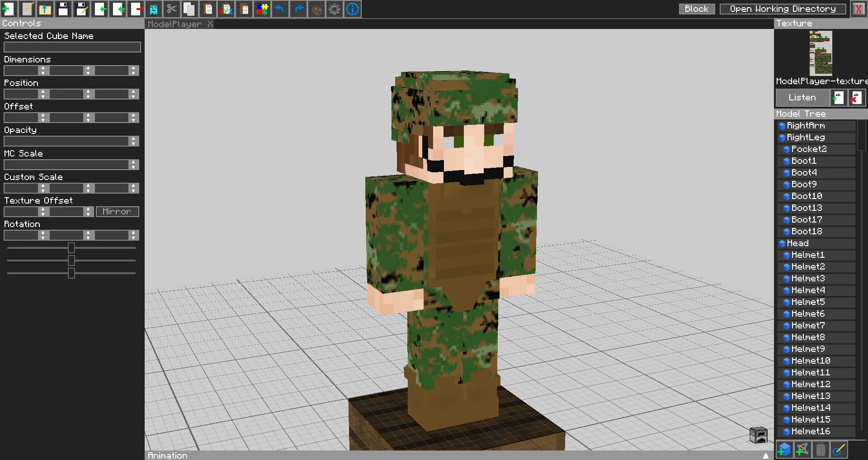Show the info about dialog icon
This screenshot has width=868, height=460.
pyautogui.click(x=353, y=9)
